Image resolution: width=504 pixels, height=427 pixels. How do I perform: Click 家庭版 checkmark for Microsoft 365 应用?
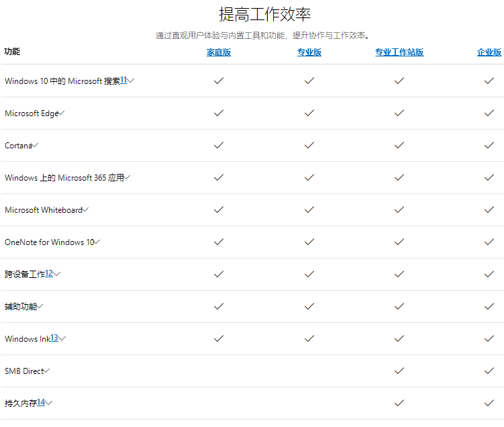(x=219, y=177)
